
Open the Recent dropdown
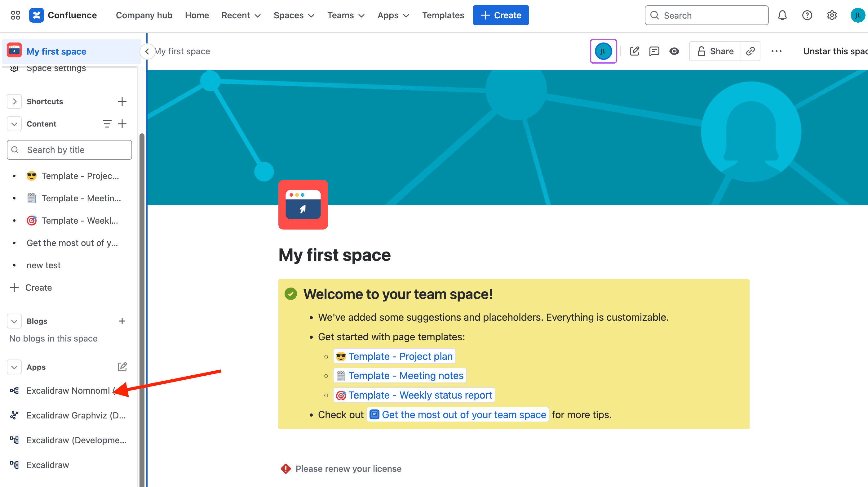[241, 15]
